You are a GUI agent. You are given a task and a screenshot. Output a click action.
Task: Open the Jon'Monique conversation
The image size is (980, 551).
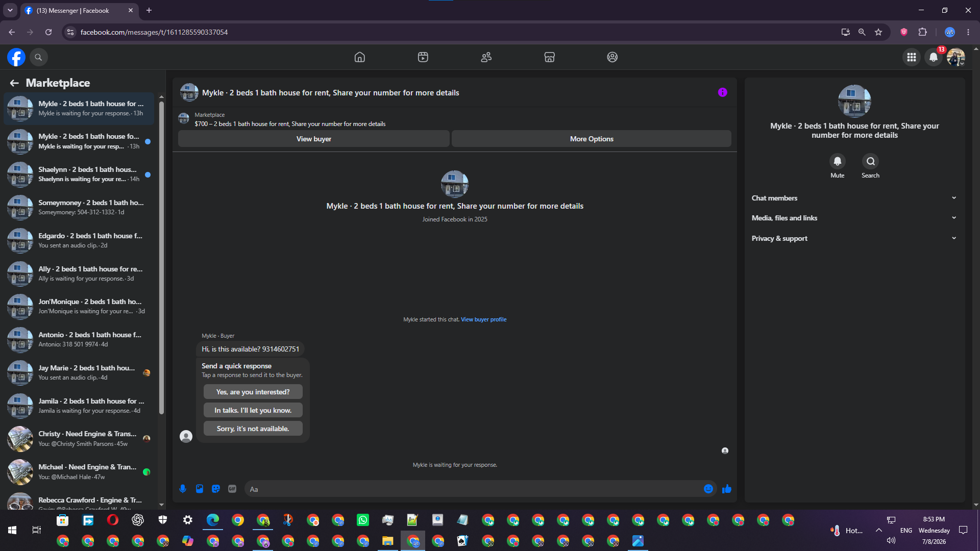pos(79,307)
